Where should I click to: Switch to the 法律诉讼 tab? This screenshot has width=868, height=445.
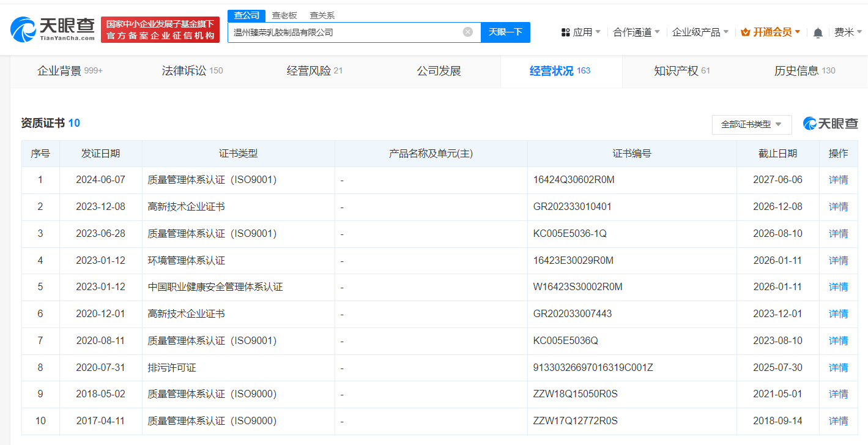192,71
